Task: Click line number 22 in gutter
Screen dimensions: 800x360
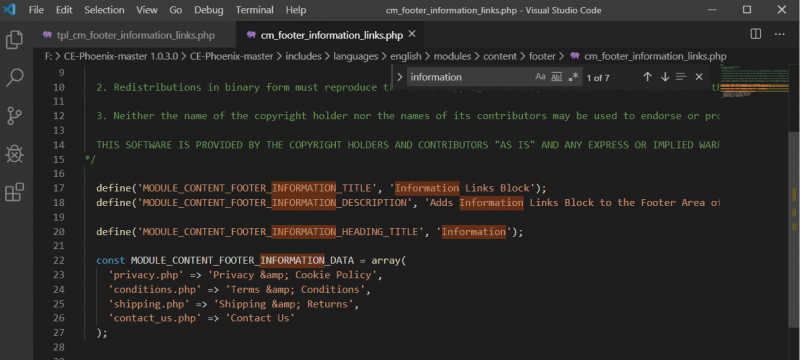Action: coord(59,261)
